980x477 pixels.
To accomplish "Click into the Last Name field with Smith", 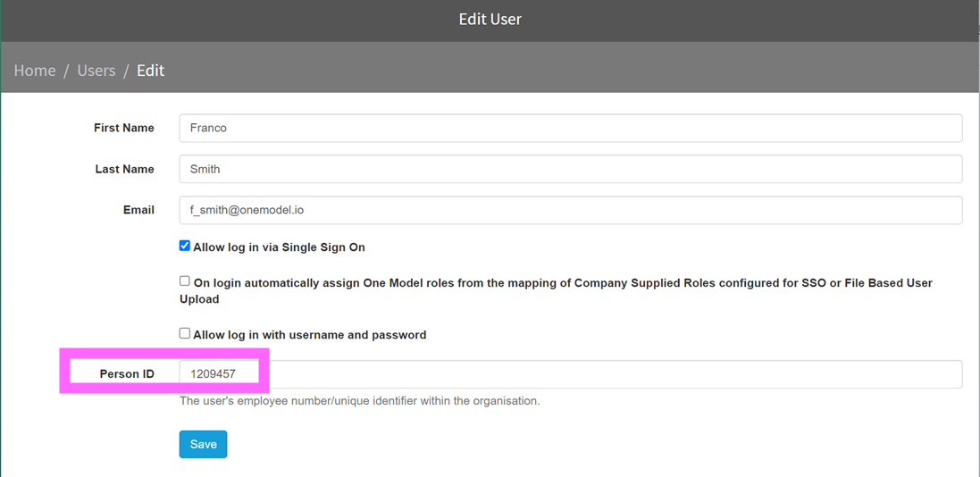I will pos(571,169).
